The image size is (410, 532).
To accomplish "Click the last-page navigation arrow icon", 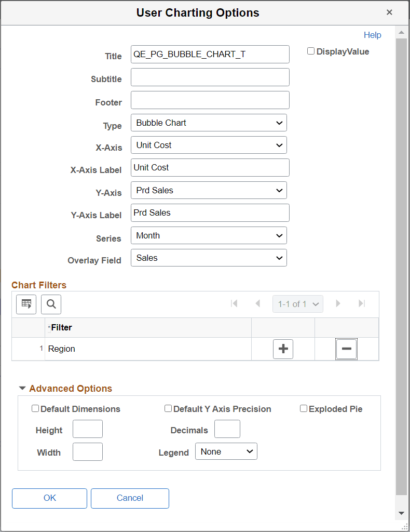I will 361,303.
